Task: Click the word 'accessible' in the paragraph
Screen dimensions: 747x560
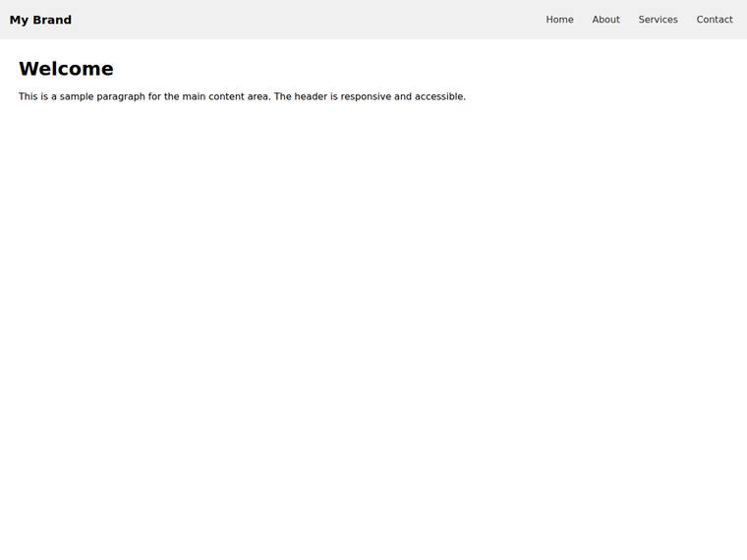Action: click(x=438, y=96)
